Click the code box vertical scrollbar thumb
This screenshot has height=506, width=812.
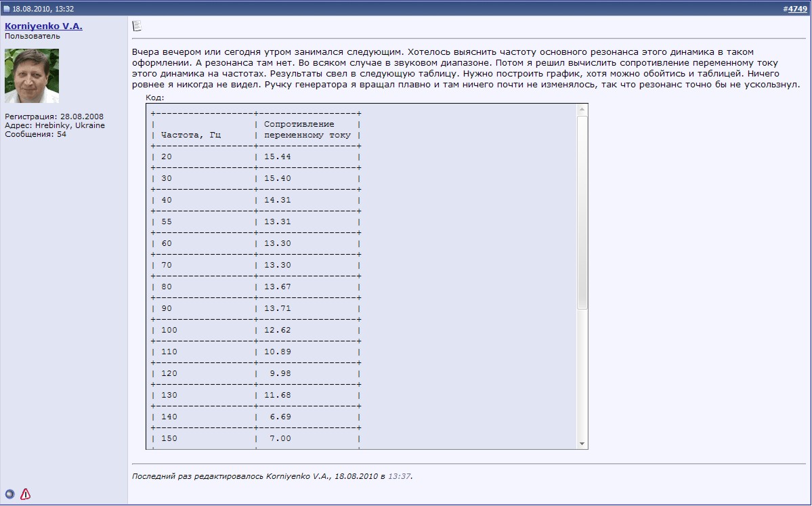coord(582,212)
